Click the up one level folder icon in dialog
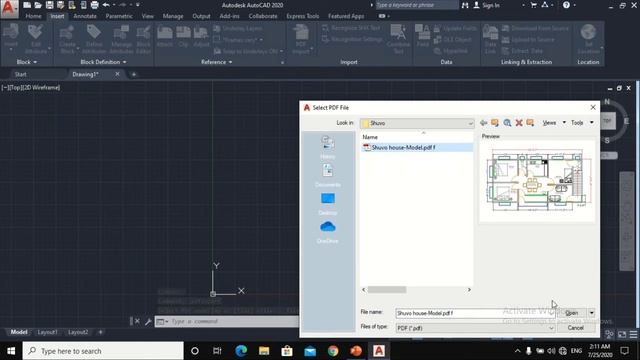The height and width of the screenshot is (360, 640). tap(495, 123)
